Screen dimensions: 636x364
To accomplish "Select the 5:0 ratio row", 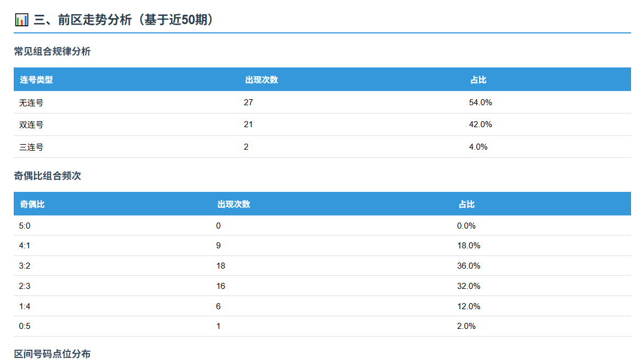I will coord(25,226).
